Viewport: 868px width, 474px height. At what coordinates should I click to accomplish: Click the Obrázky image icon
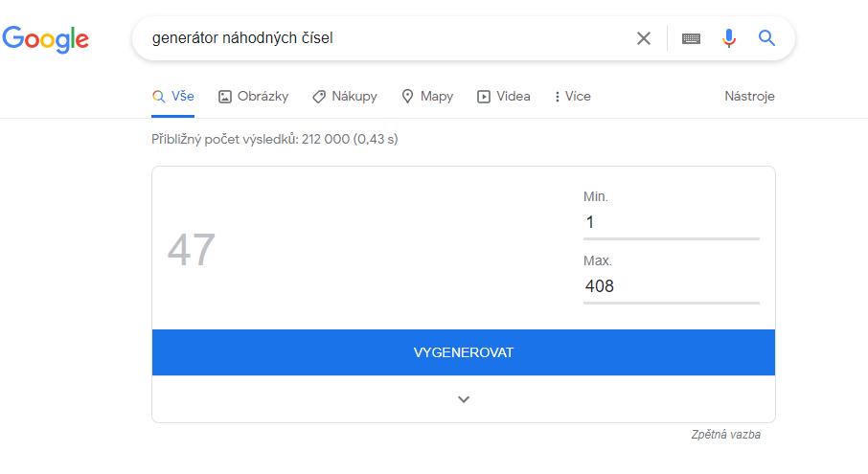pos(225,97)
